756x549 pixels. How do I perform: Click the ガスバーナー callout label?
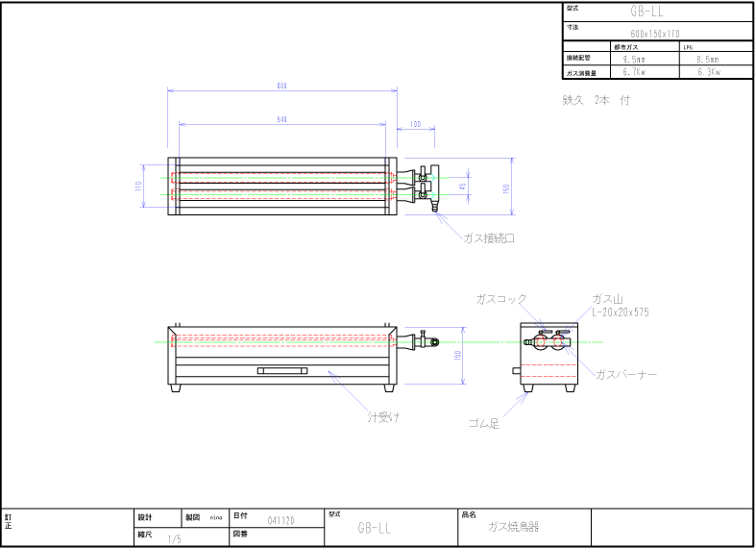pos(626,373)
